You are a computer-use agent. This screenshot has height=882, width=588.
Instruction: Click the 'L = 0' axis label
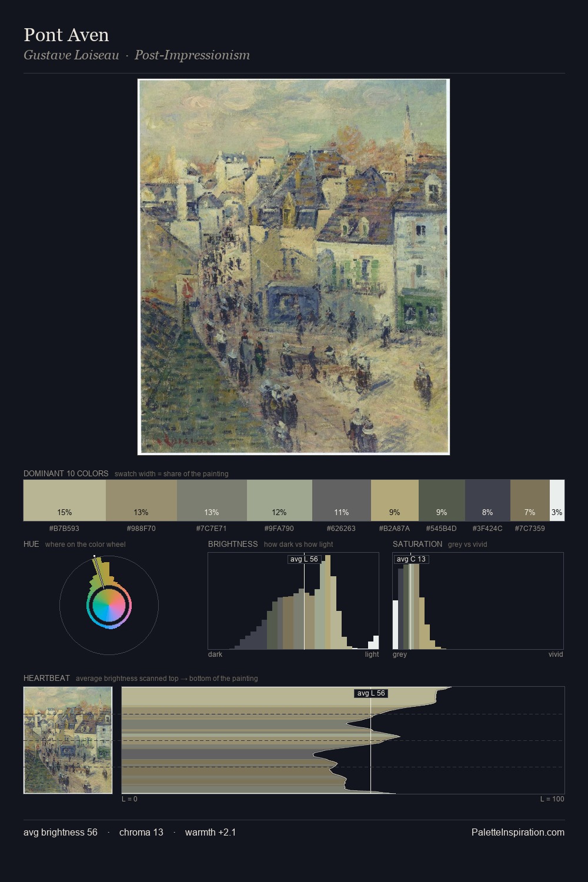(129, 799)
